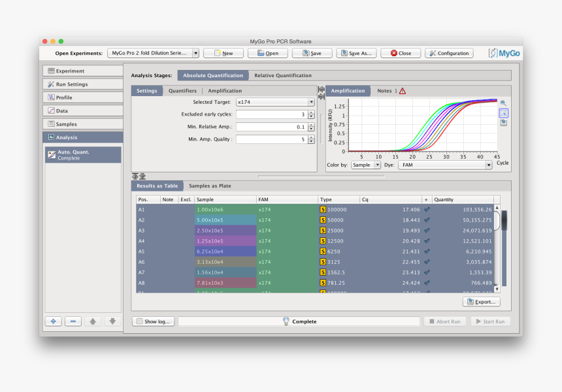Screen dimensions: 562x392
Task: Click the S standard icon in row A1
Action: point(323,210)
